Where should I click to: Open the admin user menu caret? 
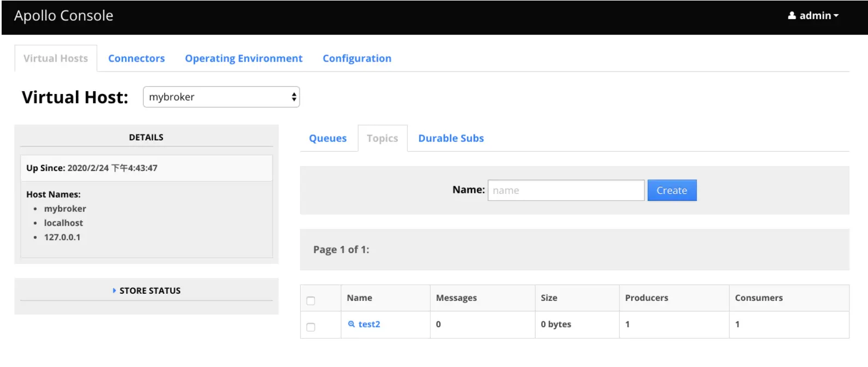(836, 16)
